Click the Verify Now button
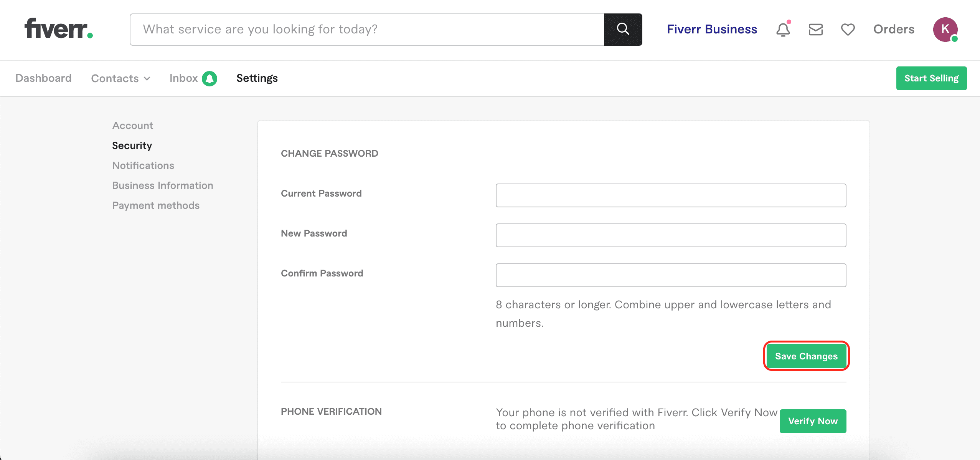This screenshot has width=980, height=460. tap(813, 421)
